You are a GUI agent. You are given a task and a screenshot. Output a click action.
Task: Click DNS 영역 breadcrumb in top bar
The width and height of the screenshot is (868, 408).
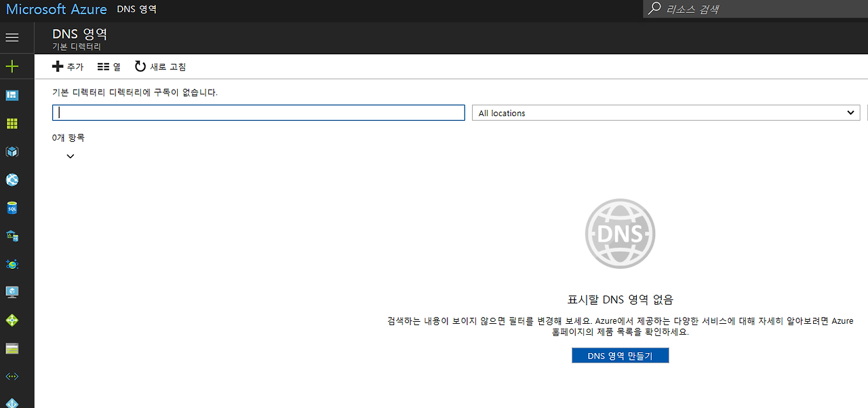(x=137, y=10)
